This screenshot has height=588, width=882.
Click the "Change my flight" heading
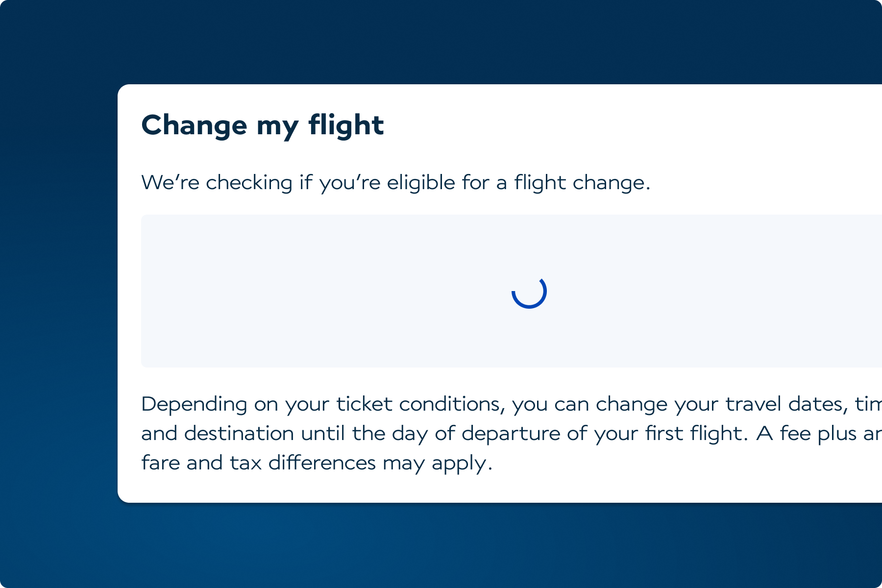point(262,125)
